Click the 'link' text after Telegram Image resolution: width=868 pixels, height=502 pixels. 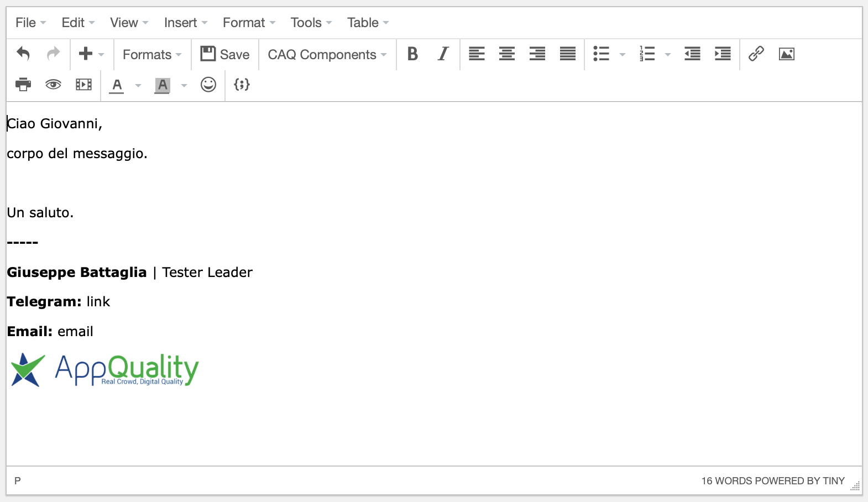point(98,301)
